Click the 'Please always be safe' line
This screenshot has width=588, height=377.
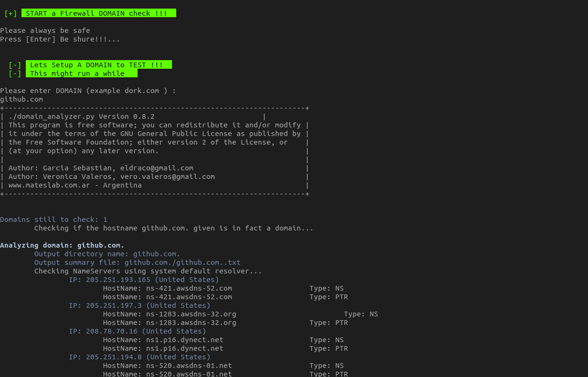tap(45, 31)
